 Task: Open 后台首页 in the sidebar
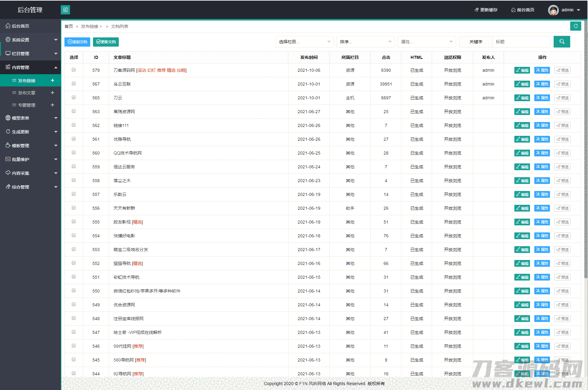point(21,26)
